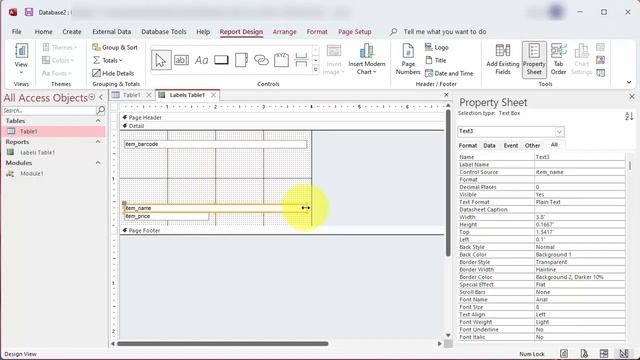
Task: Choose the Insert Page Break control
Action: tap(301, 60)
